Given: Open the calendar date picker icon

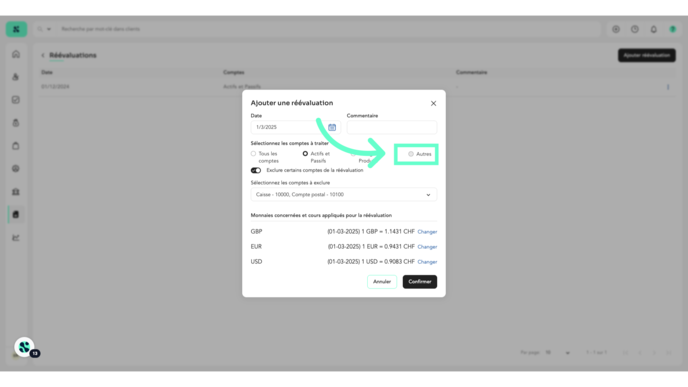Looking at the screenshot, I should tap(332, 127).
